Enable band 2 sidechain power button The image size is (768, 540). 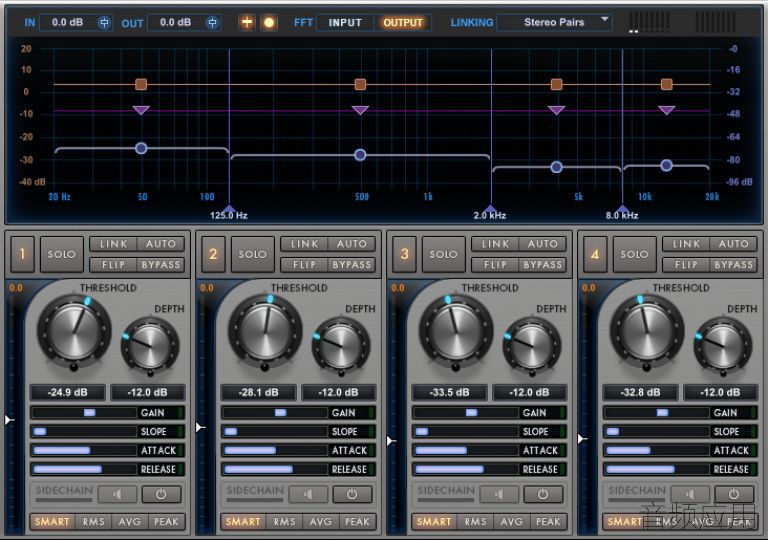pyautogui.click(x=352, y=494)
